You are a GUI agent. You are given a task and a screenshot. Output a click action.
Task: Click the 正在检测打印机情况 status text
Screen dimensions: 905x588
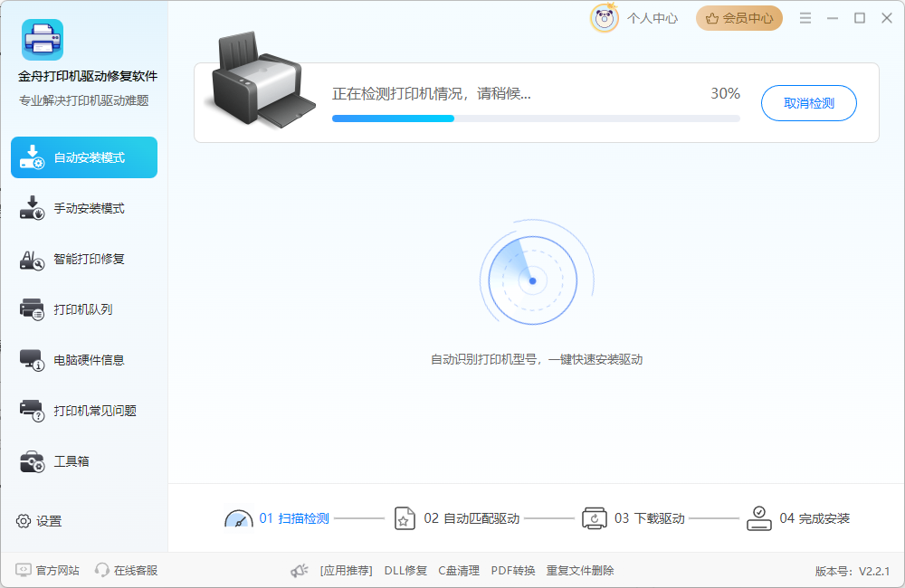(432, 93)
